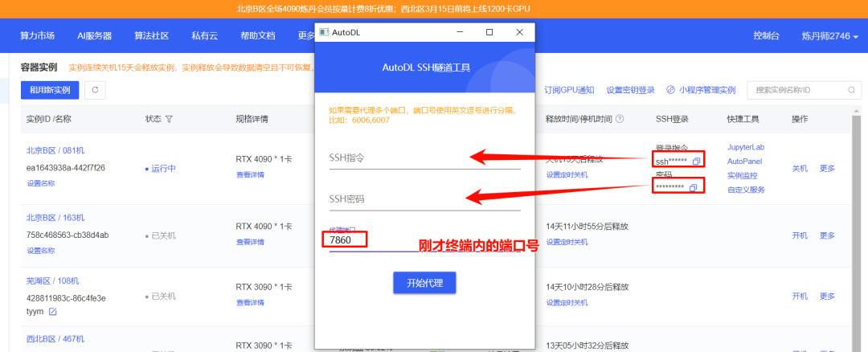Click instance ID ea1643938a-442f7f26
868x352 pixels.
click(x=66, y=168)
